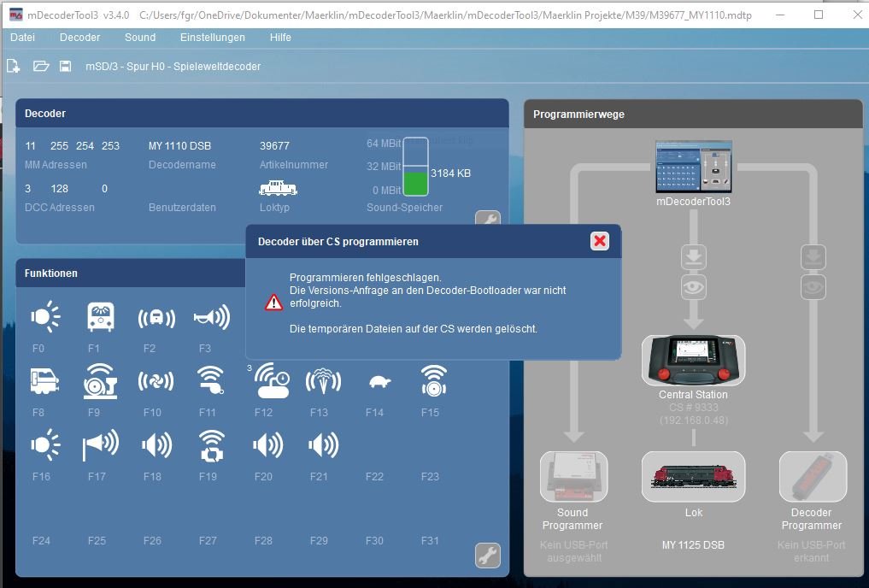The height and width of the screenshot is (588, 869).
Task: Select the Central Station device thumbnail
Action: tap(693, 360)
